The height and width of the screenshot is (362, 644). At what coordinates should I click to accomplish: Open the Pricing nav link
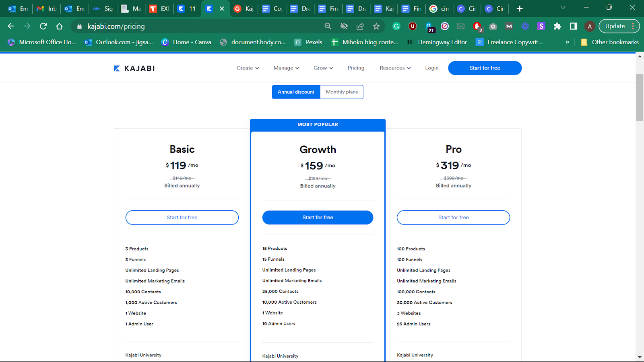click(356, 68)
